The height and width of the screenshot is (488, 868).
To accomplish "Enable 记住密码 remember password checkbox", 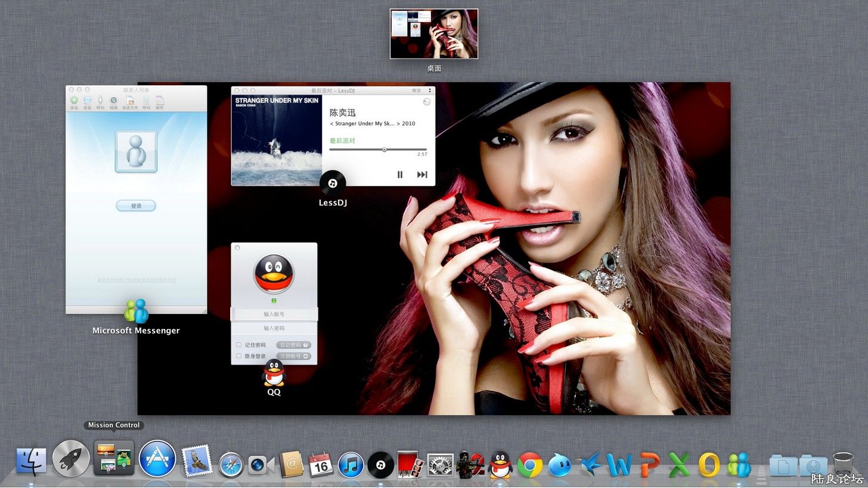I will 239,345.
